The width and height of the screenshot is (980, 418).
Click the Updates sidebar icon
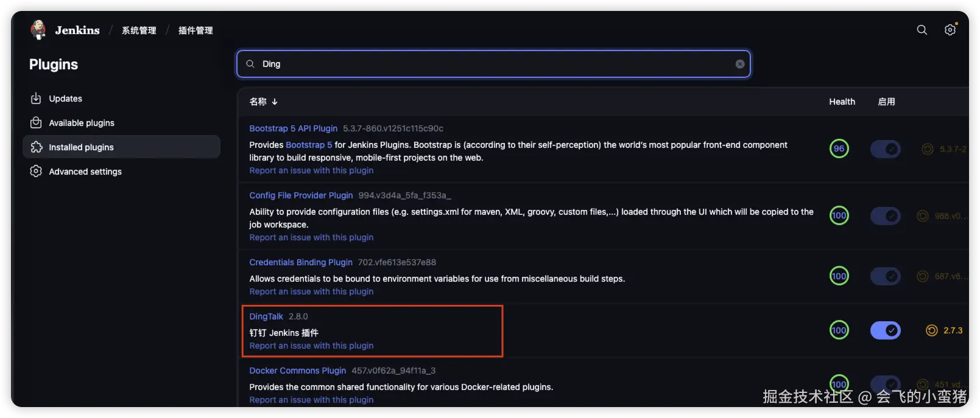36,99
